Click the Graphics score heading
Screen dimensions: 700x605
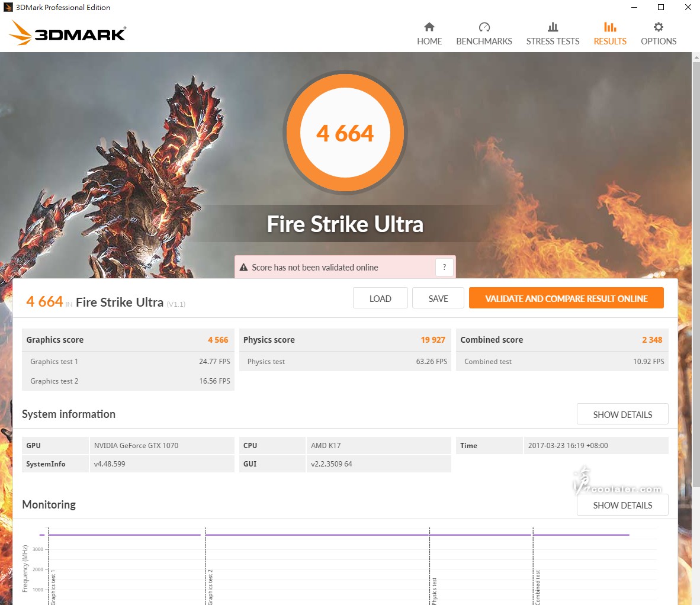pyautogui.click(x=55, y=340)
